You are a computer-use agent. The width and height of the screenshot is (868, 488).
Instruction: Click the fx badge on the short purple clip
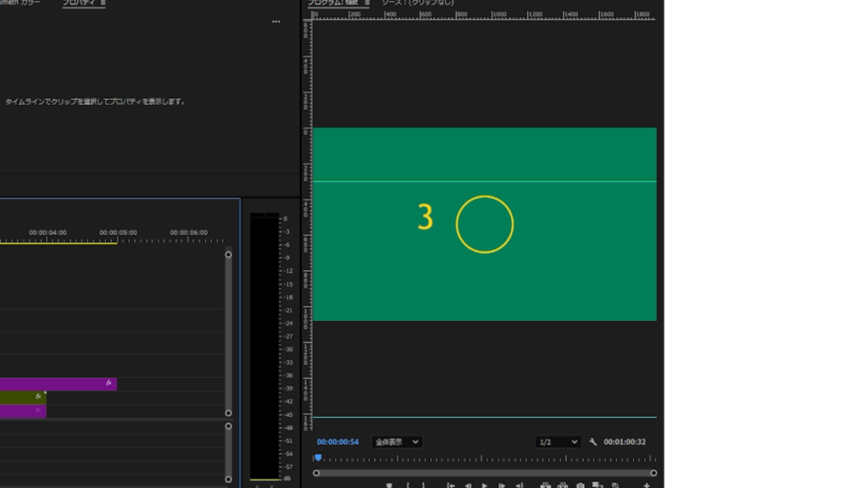click(38, 411)
